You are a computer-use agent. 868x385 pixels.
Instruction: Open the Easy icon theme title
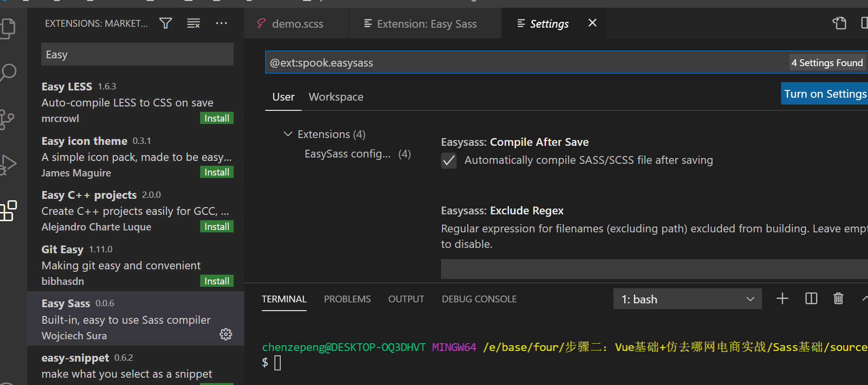tap(84, 141)
